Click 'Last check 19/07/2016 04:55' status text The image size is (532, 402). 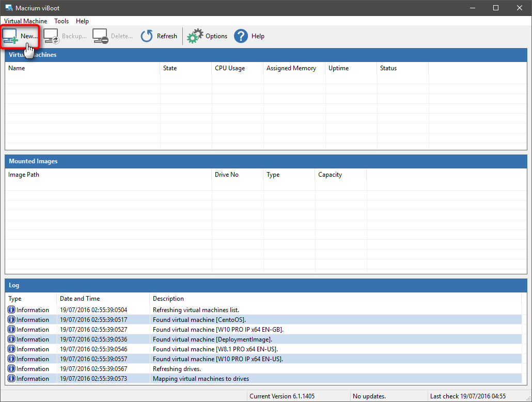[x=468, y=396]
